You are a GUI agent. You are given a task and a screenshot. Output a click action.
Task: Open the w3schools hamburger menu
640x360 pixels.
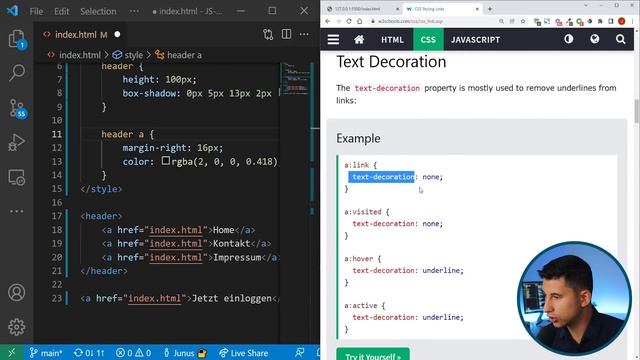click(333, 40)
